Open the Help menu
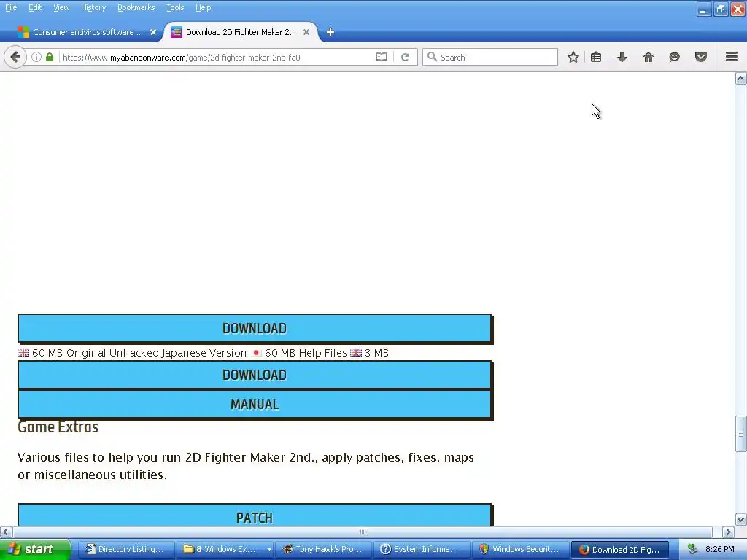Screen dimensions: 747x560 pos(204,7)
